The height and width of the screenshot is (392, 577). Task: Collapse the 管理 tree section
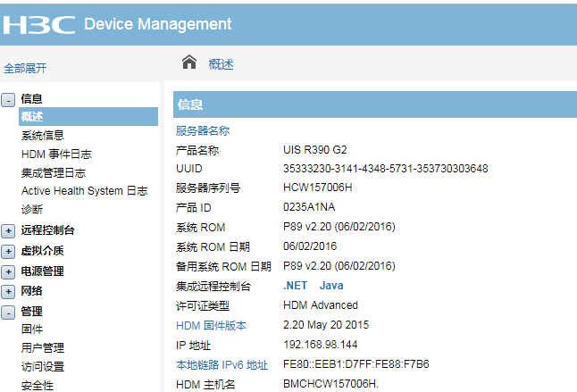[x=8, y=312]
